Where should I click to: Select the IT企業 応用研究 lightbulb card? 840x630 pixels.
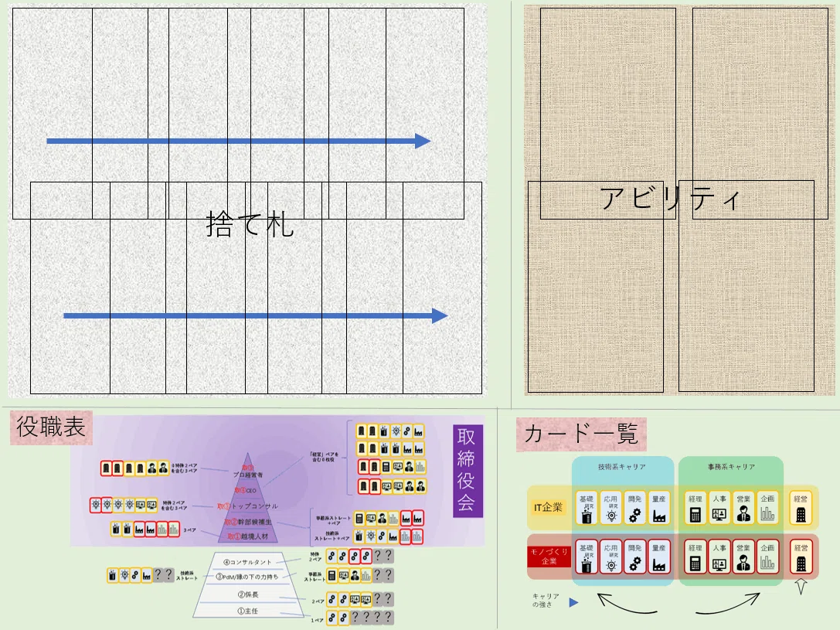pos(610,508)
